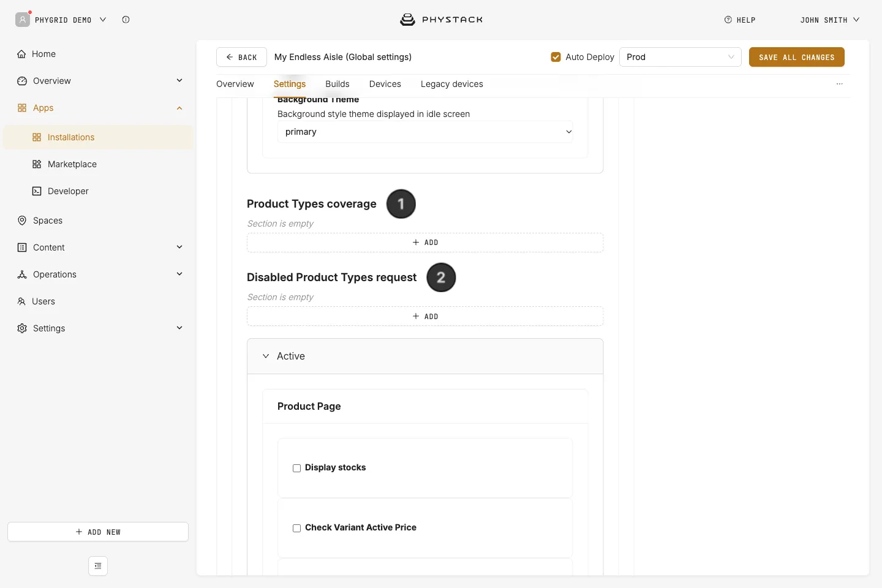This screenshot has width=882, height=588.
Task: Open the Prod environment dropdown
Action: click(680, 57)
